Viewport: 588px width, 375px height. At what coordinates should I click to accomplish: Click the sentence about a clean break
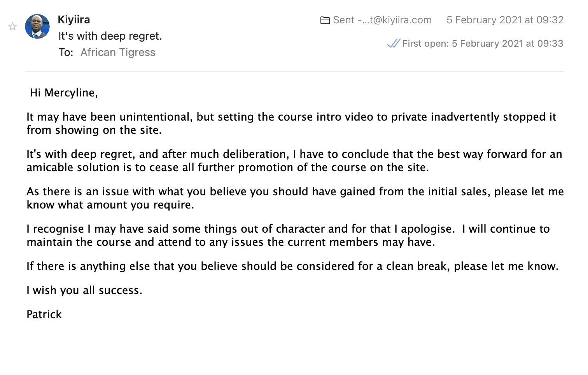coord(292,266)
